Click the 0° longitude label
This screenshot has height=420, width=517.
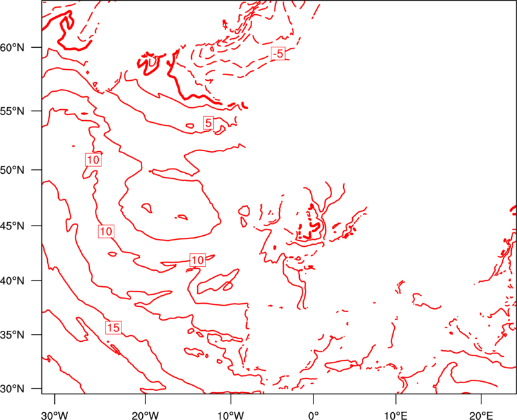click(313, 415)
